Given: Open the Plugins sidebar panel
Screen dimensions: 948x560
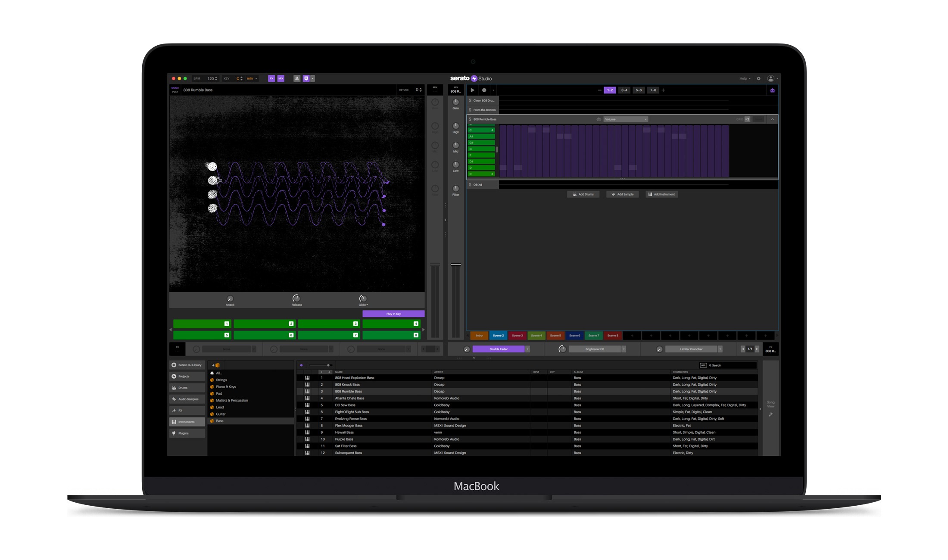Looking at the screenshot, I should click(x=184, y=433).
